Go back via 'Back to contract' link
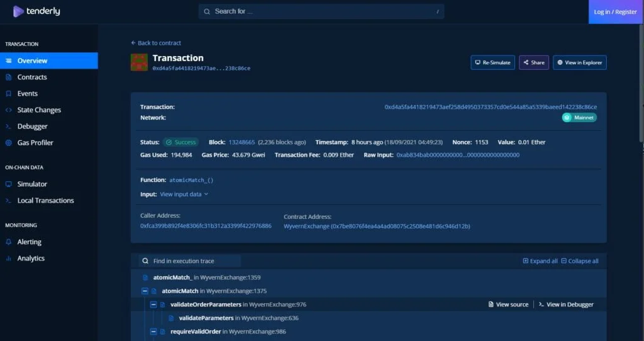The image size is (644, 341). (156, 43)
